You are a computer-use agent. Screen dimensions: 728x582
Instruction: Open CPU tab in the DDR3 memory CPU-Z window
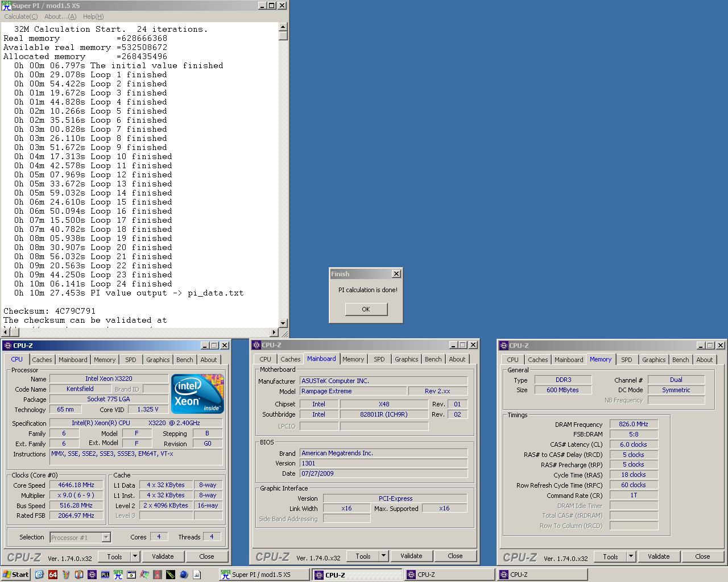click(512, 360)
